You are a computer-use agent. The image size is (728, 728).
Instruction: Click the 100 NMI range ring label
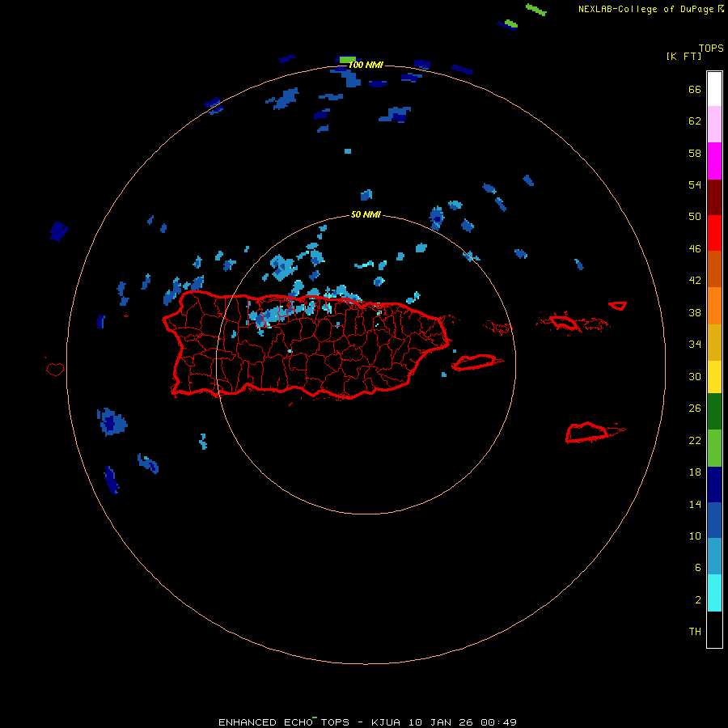tap(366, 65)
